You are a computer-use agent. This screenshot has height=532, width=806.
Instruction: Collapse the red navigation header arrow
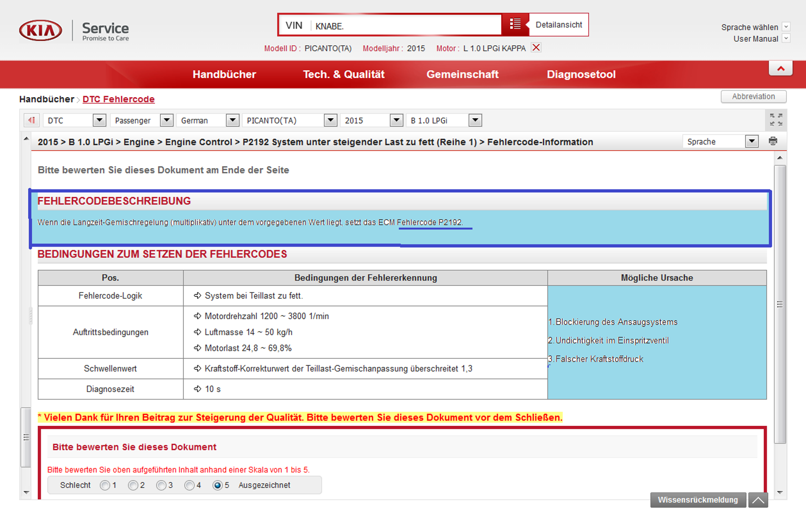[780, 68]
